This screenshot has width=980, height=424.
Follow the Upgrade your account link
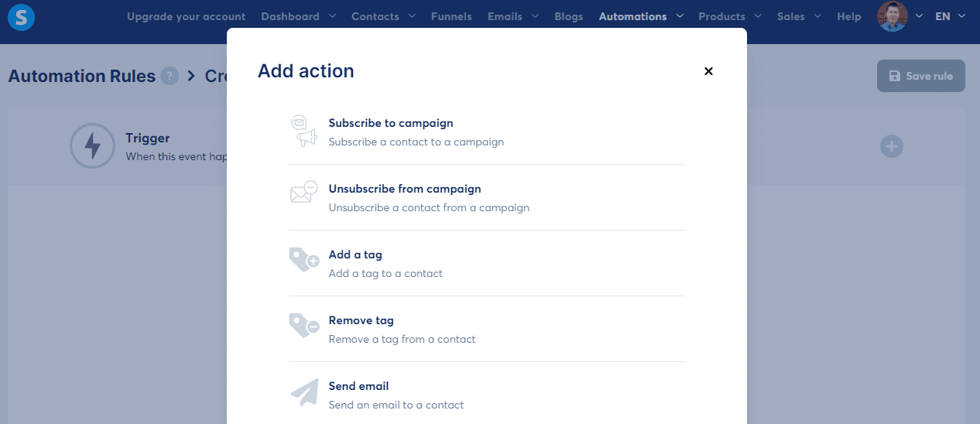point(186,16)
